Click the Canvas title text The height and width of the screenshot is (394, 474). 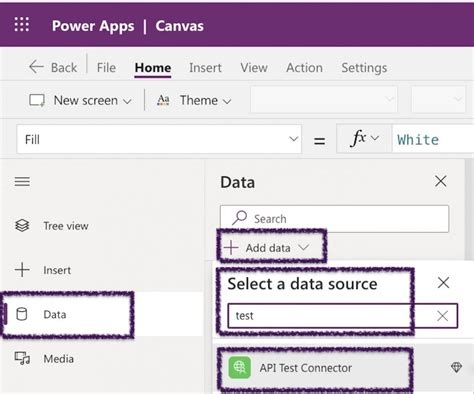[180, 26]
